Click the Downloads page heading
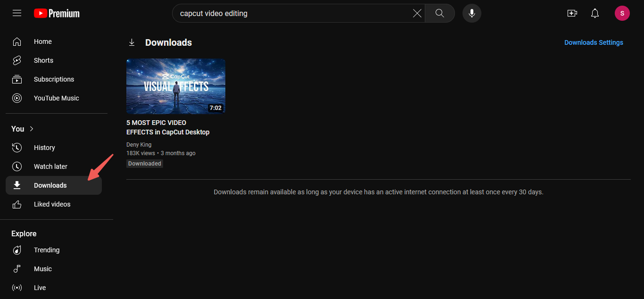The width and height of the screenshot is (644, 299). coord(169,43)
